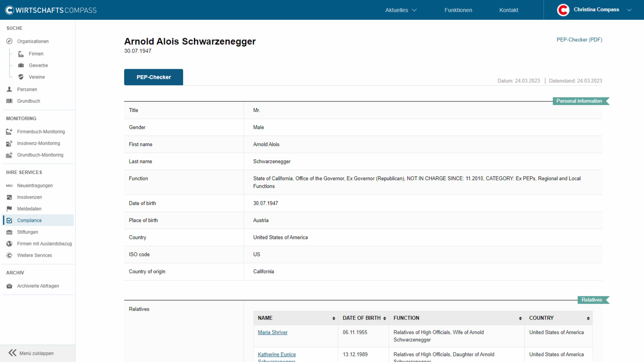This screenshot has height=362, width=644.
Task: Click the globe icon for Firmen mit Auslandsbezug
Action: tap(9, 244)
